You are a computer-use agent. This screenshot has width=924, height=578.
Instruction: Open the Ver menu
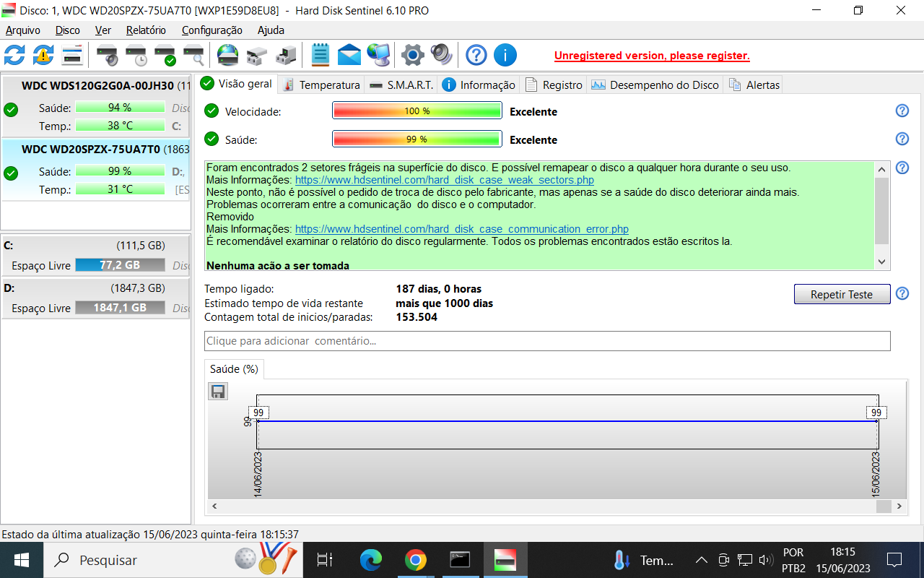(103, 30)
